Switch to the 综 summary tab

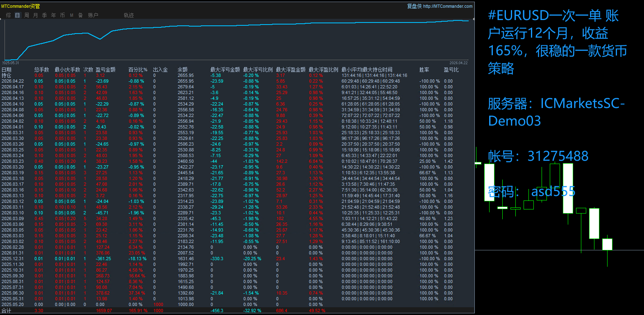click(x=9, y=15)
